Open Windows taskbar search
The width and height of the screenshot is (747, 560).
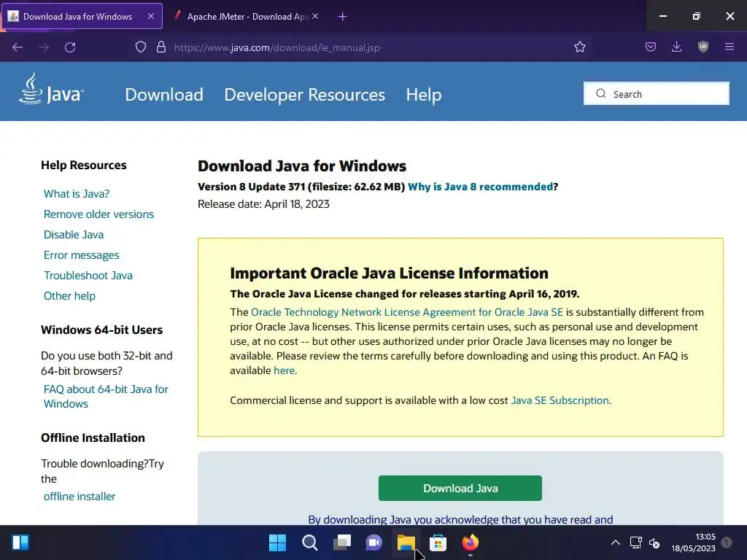(x=309, y=542)
